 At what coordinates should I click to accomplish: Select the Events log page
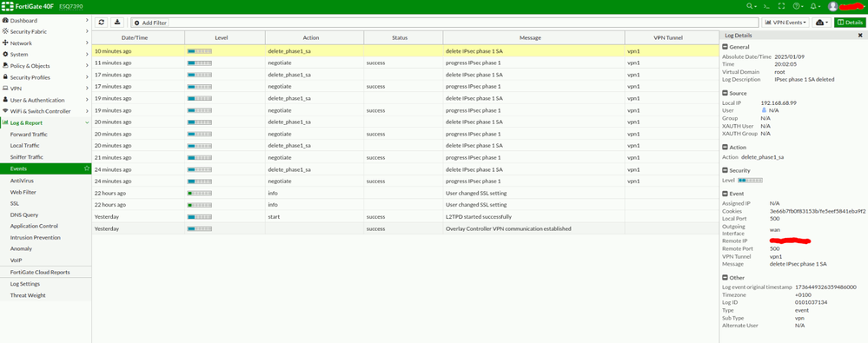click(x=45, y=168)
